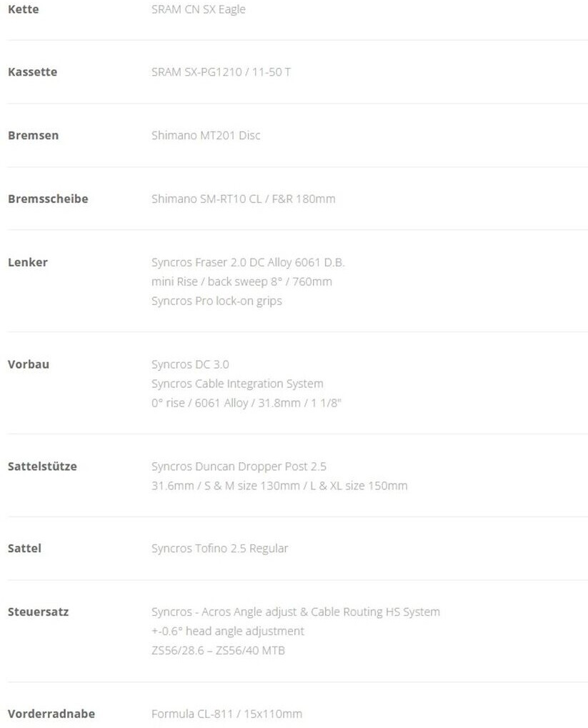The image size is (588, 728).
Task: Click the head angle adjustment line
Action: pos(227,631)
